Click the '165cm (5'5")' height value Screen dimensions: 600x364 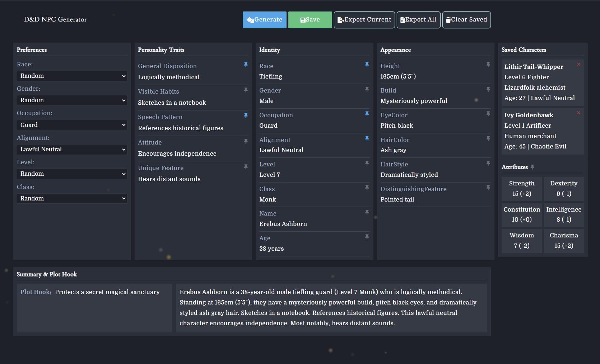click(398, 76)
